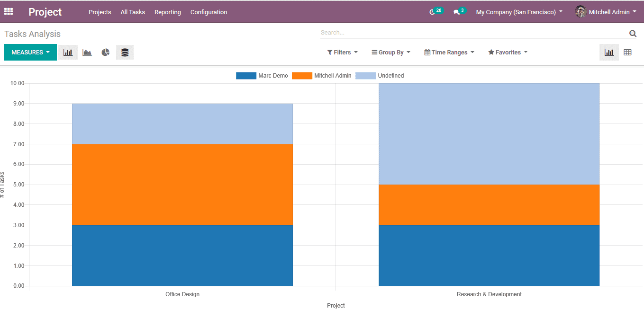Viewport: 644px width, 309px height.
Task: Click the Tasks Analysis breadcrumb title
Action: click(x=33, y=34)
